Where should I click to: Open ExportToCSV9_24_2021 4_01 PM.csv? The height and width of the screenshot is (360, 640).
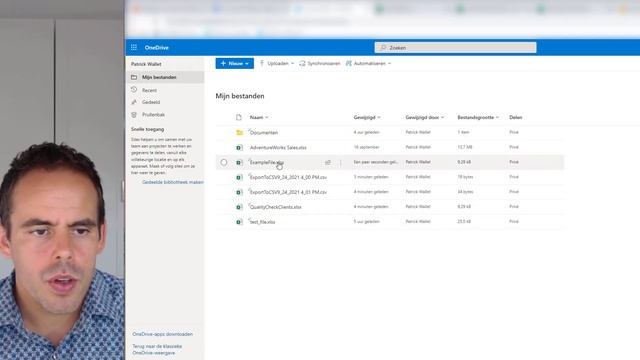tap(288, 192)
